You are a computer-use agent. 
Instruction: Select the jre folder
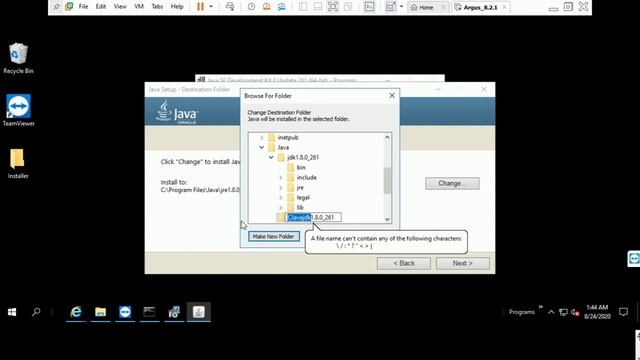(x=300, y=188)
